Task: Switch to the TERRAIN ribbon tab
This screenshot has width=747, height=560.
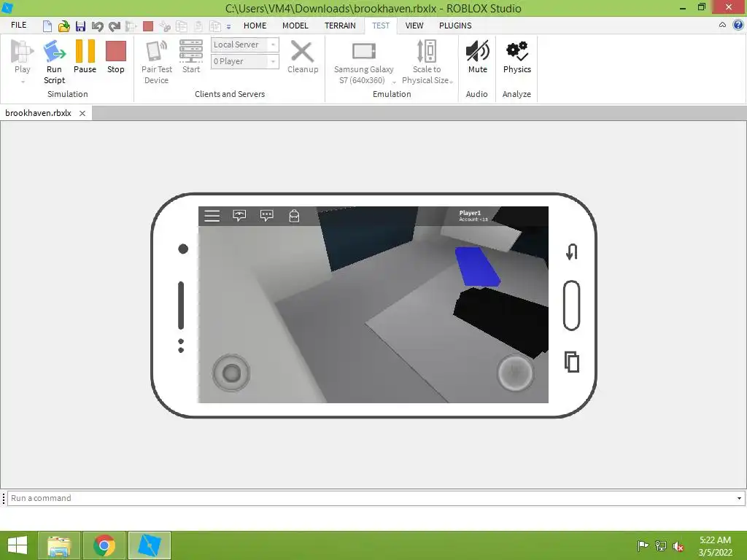Action: 340,26
